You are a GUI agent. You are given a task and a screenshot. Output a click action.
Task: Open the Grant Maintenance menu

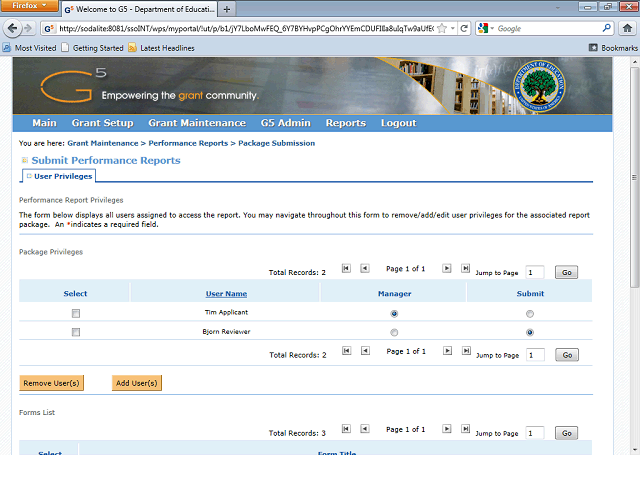click(197, 123)
